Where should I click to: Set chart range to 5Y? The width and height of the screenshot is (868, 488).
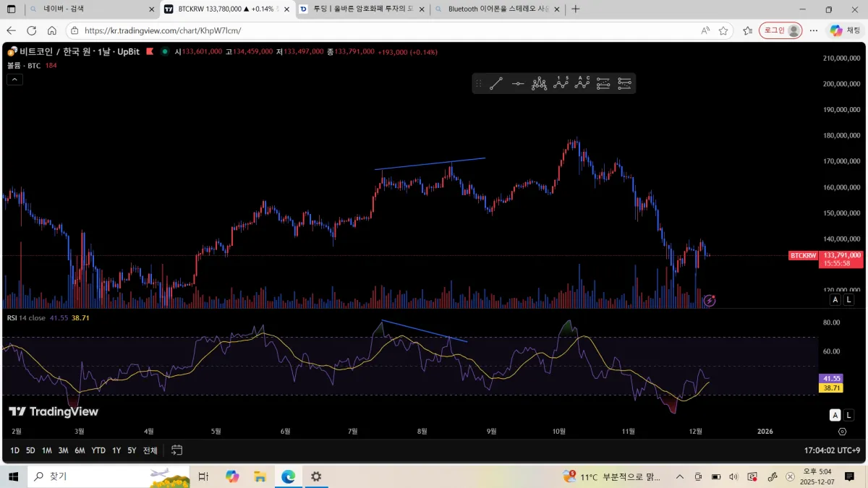(132, 450)
